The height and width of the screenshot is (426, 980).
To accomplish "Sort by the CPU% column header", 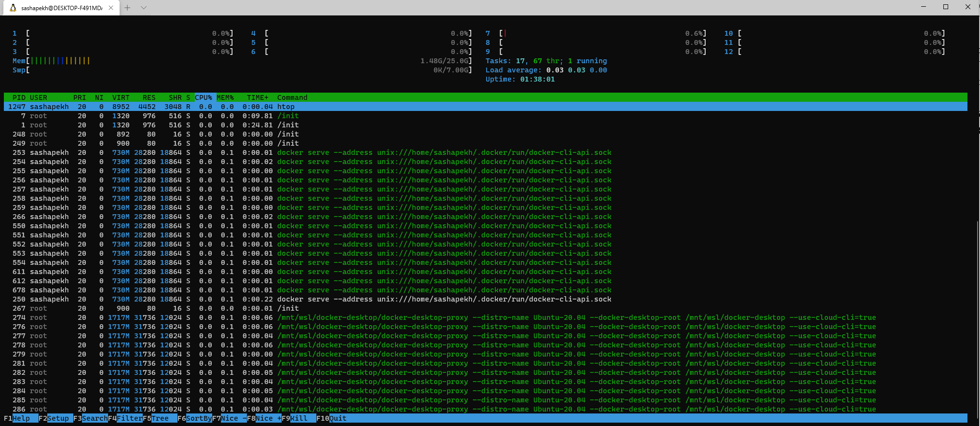I will coord(204,97).
